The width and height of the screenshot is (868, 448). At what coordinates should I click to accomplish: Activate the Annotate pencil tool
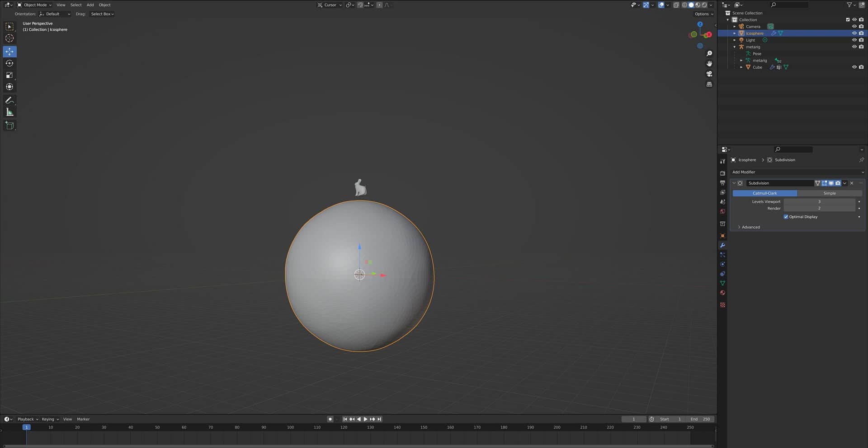click(x=9, y=100)
